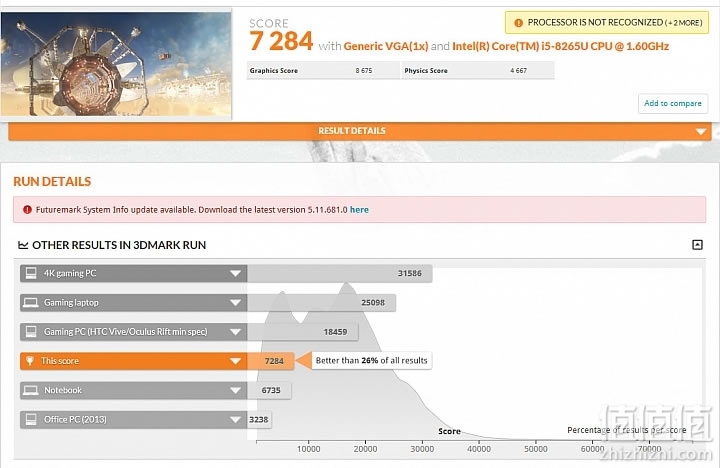Click the 10000 axis label on chart

(309, 449)
